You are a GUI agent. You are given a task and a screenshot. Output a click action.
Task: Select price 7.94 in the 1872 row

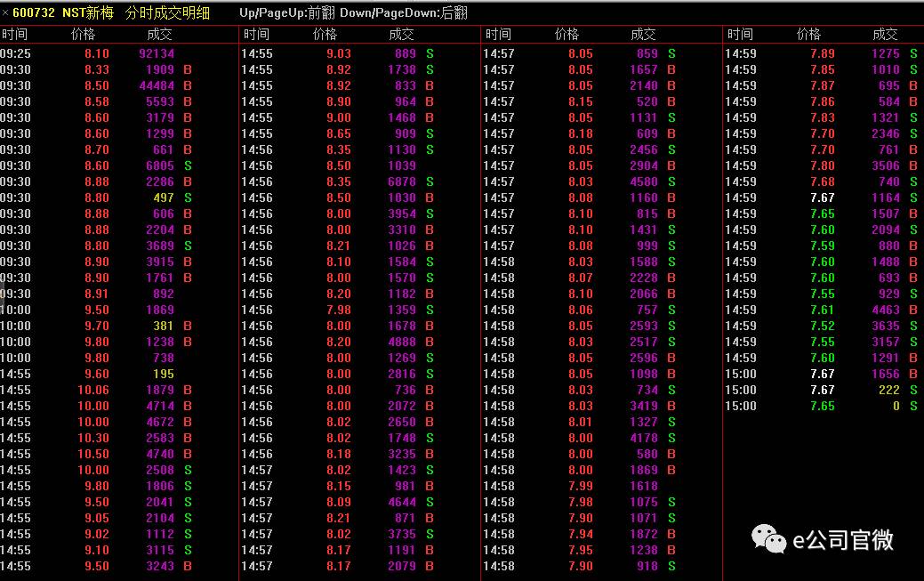[x=581, y=534]
